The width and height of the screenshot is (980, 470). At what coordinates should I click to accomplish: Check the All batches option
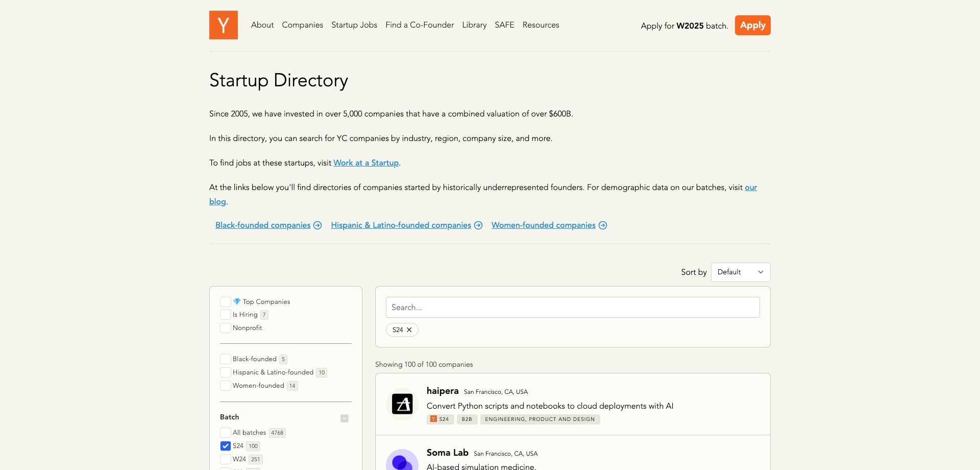click(x=225, y=432)
